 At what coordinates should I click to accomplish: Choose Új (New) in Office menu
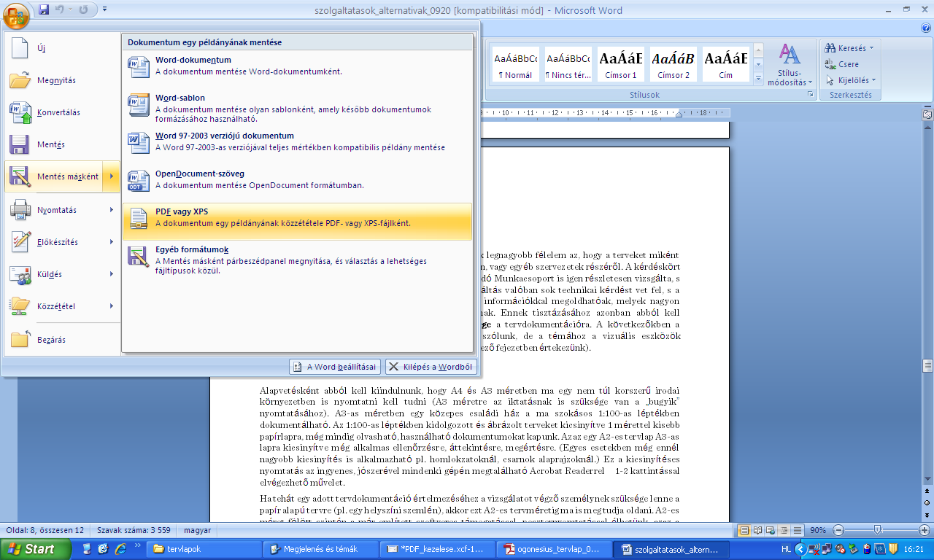pyautogui.click(x=62, y=48)
